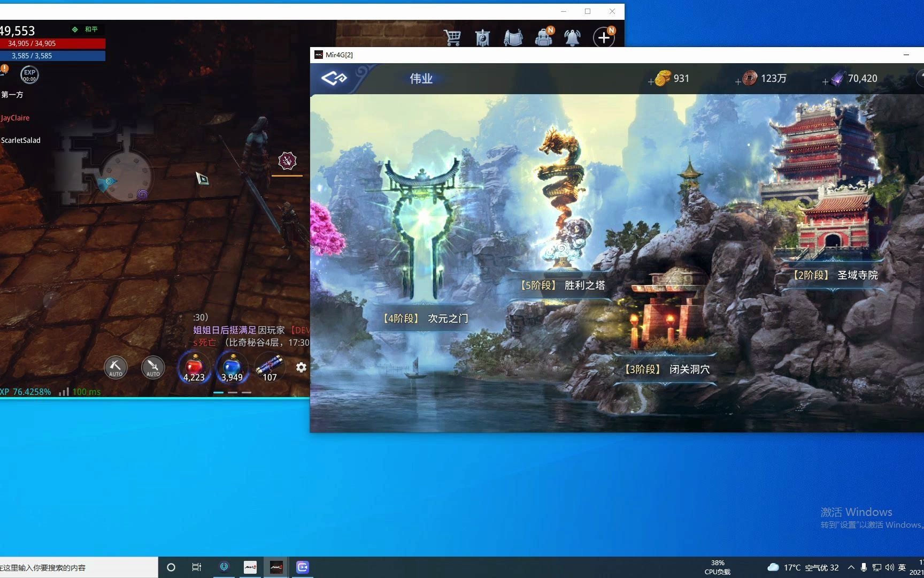Open the guild banner icon in game toolbar
Screen dimensions: 924x578
click(482, 37)
